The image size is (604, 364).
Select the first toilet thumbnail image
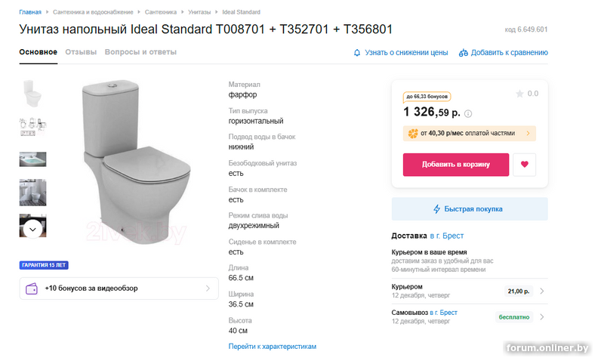pos(32,93)
